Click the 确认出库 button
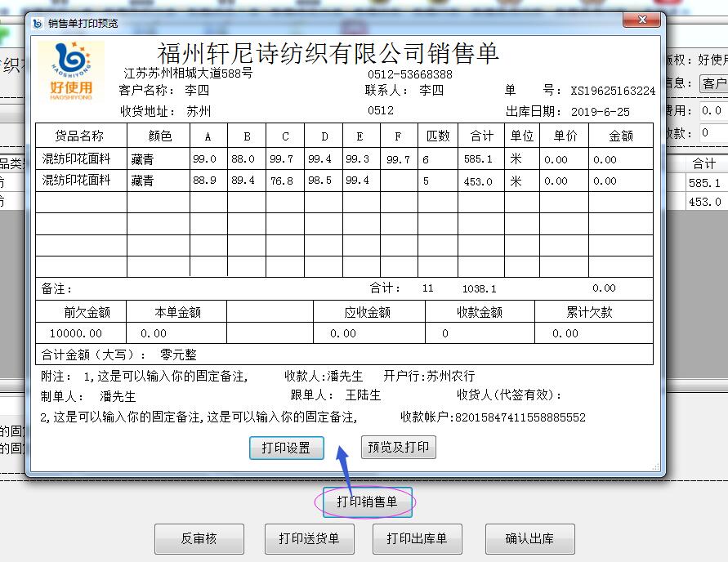Screen dimensions: 728x562 pos(529,539)
